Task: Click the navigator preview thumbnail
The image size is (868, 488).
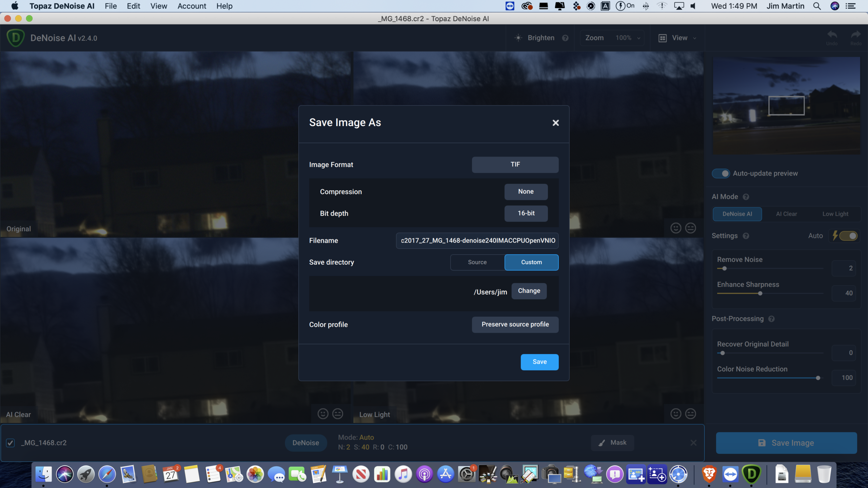Action: (x=786, y=106)
